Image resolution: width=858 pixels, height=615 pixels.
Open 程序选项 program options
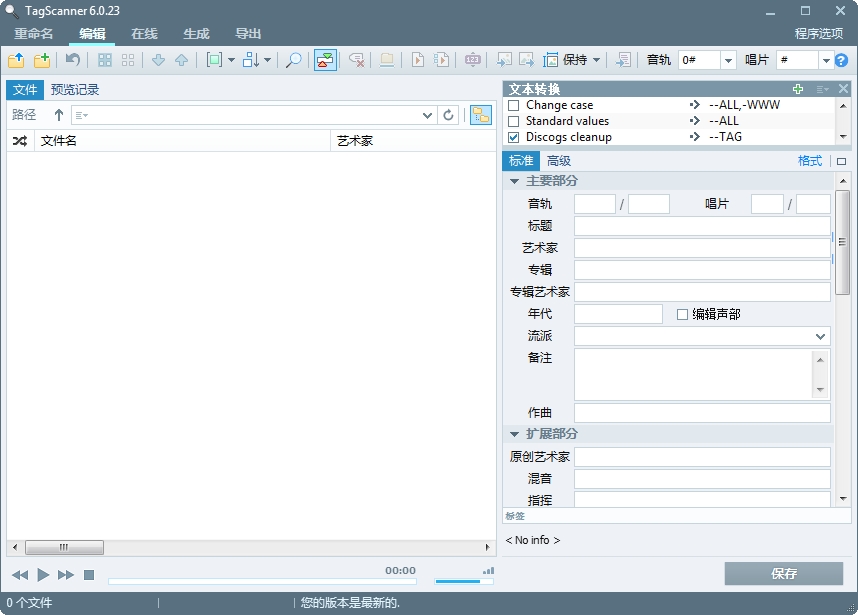point(819,33)
